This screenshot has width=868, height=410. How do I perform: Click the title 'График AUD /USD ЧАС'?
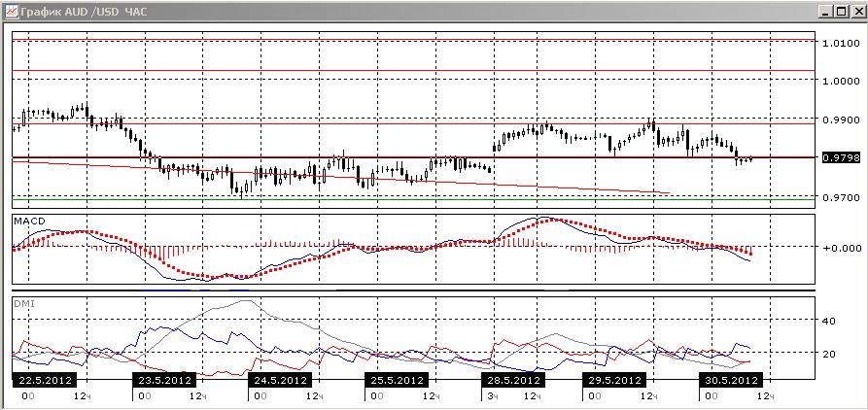click(x=85, y=12)
